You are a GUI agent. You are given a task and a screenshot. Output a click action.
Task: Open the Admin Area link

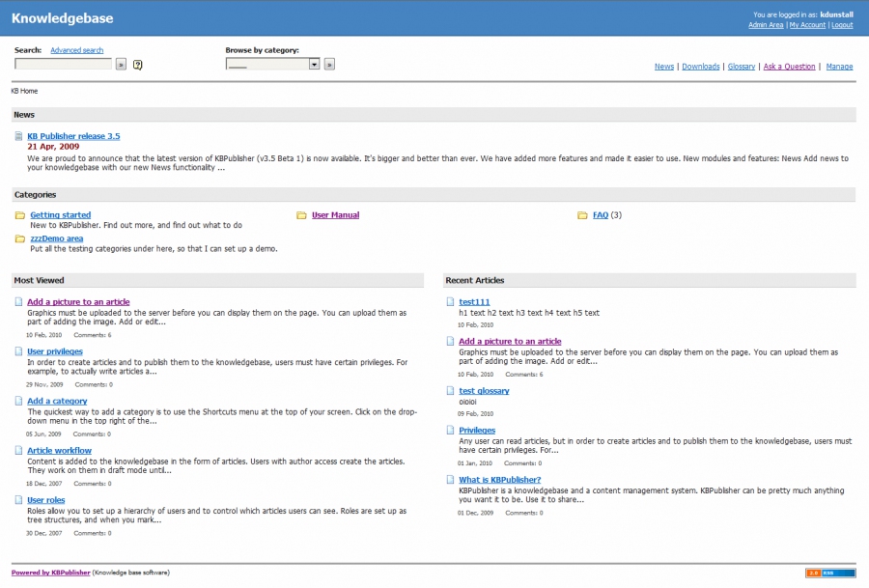pos(766,25)
